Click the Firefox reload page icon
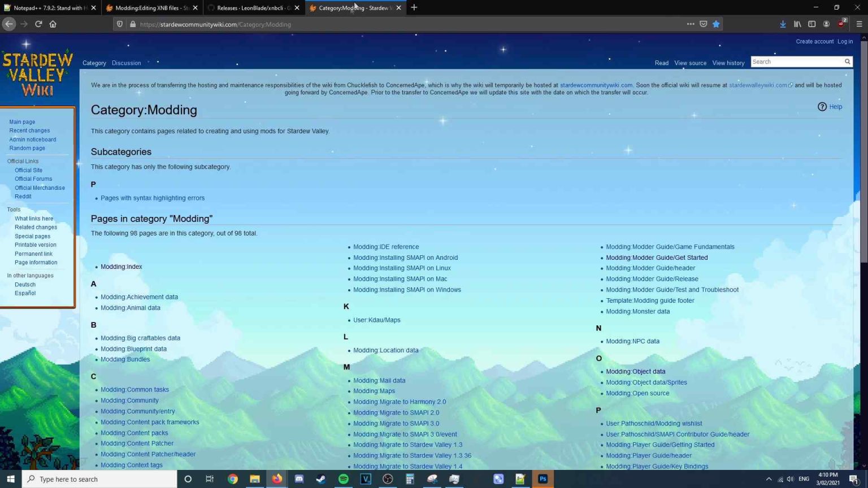This screenshot has width=868, height=488. pos(38,24)
